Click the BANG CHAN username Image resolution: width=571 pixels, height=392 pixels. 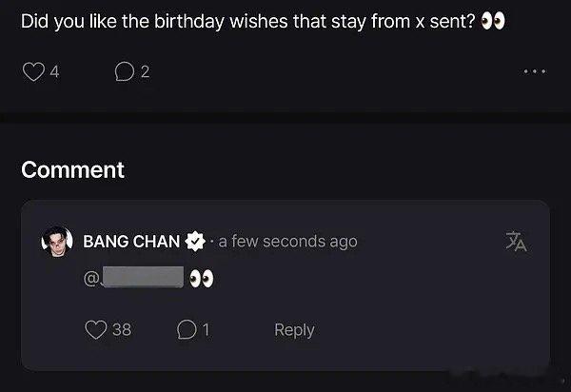pyautogui.click(x=131, y=242)
